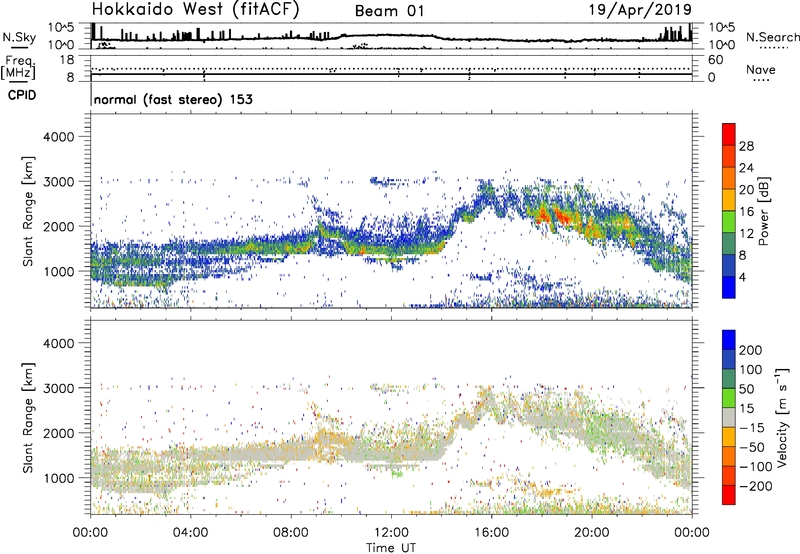Click the "Slant Range [km]" label of velocity panel

[x=28, y=418]
